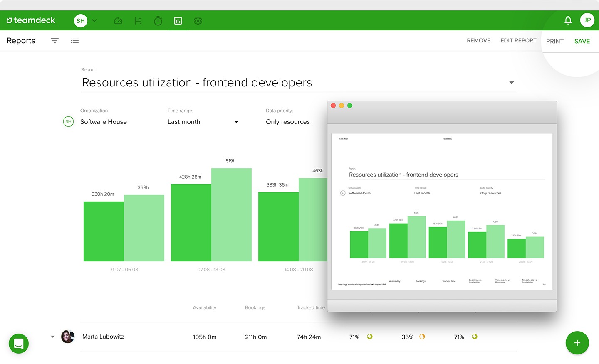
Task: Switch to list view icon
Action: tap(75, 40)
